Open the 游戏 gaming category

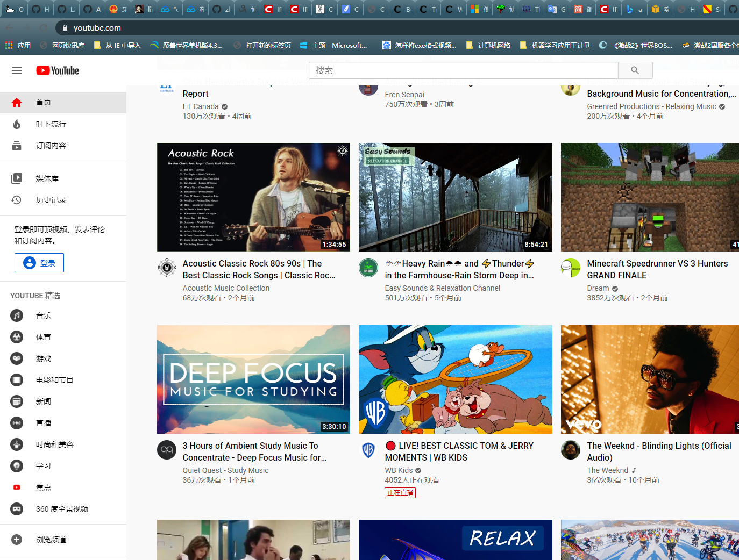(x=63, y=358)
